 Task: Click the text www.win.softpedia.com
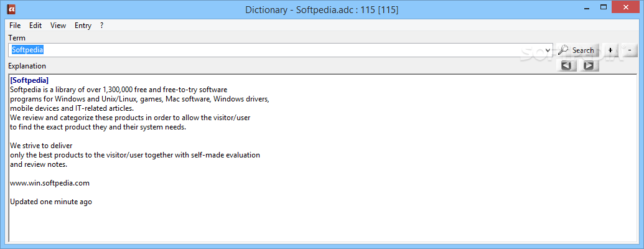(50, 183)
